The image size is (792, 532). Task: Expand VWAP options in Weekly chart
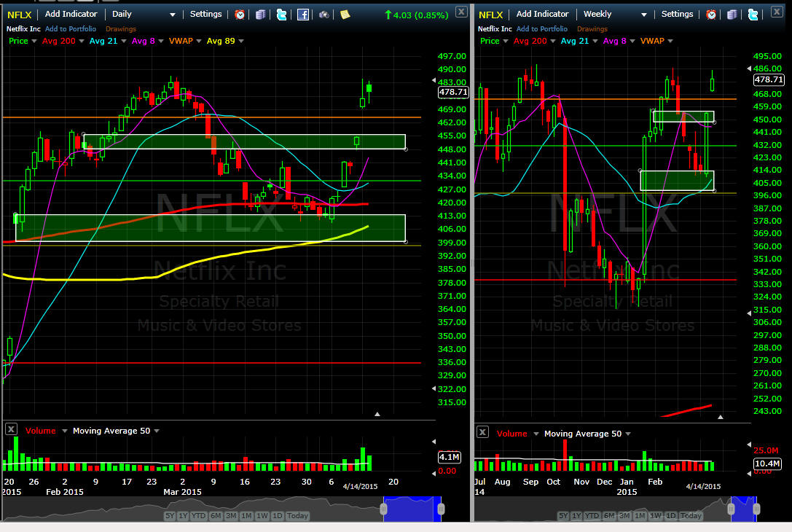(x=670, y=41)
